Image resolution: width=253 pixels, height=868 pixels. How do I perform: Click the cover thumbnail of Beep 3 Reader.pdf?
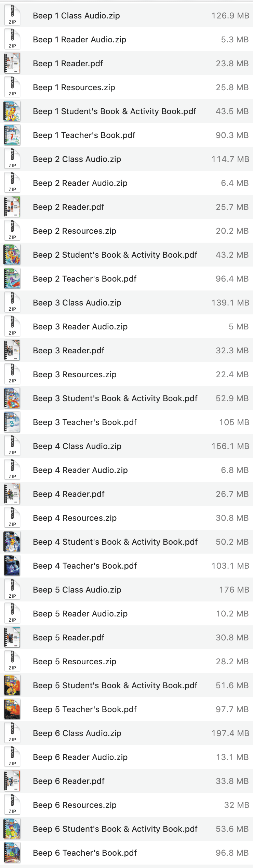(x=12, y=350)
